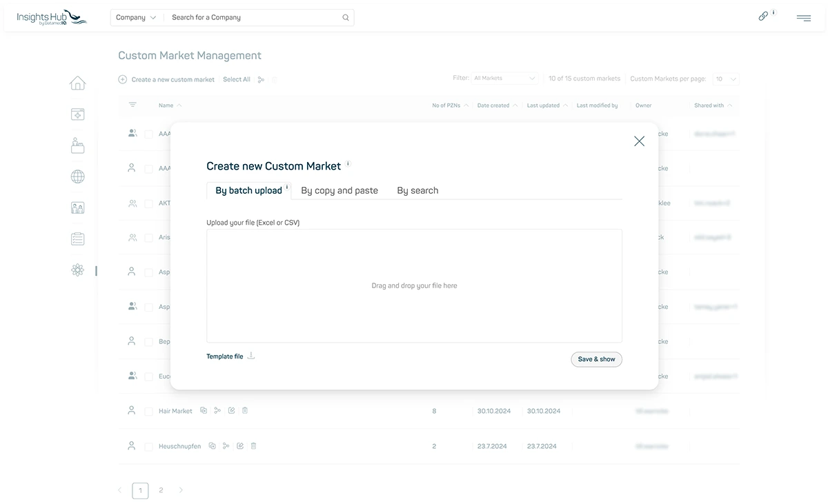Tick the Bep row checkbox
828x504 pixels.
point(148,342)
